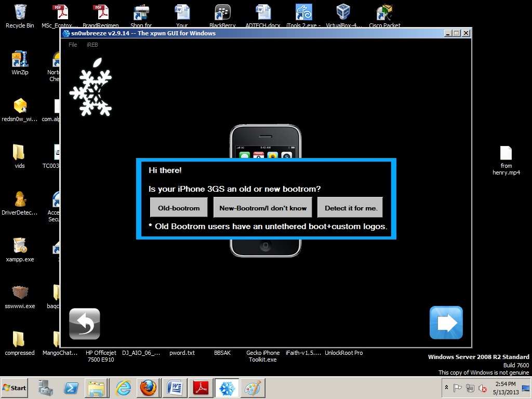This screenshot has height=399, width=532.
Task: Select the BBSAK desktop label
Action: click(222, 353)
